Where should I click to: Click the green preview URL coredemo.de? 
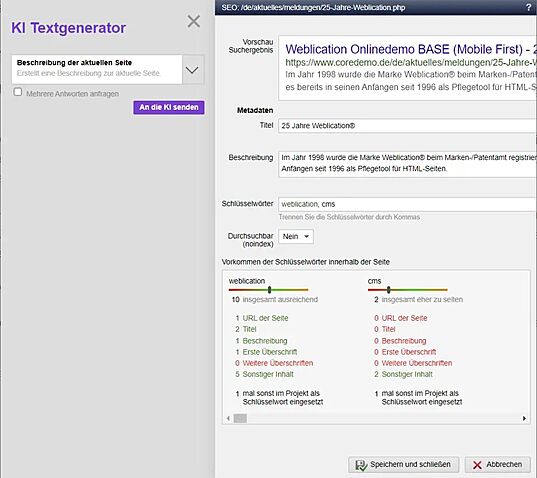point(410,63)
